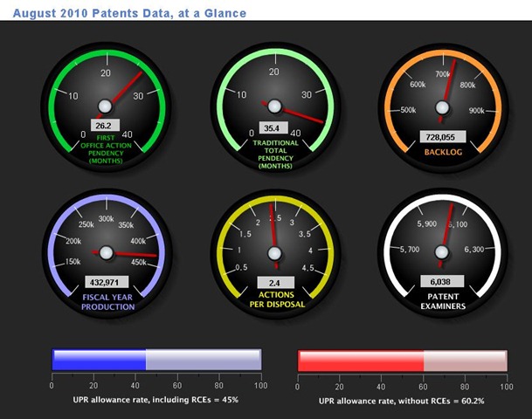The height and width of the screenshot is (419, 532).
Task: Click the FISCAL YEAR PRODUCTION label
Action: pos(108,302)
